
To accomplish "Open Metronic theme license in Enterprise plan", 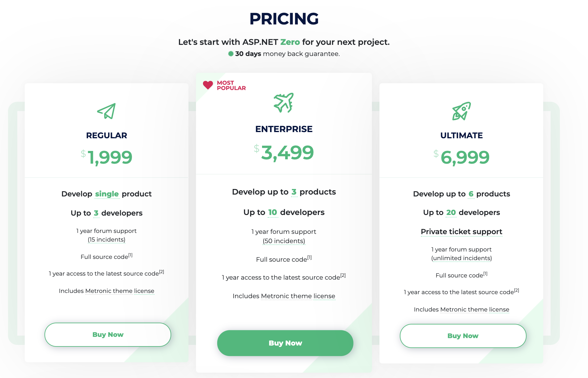I will click(298, 296).
